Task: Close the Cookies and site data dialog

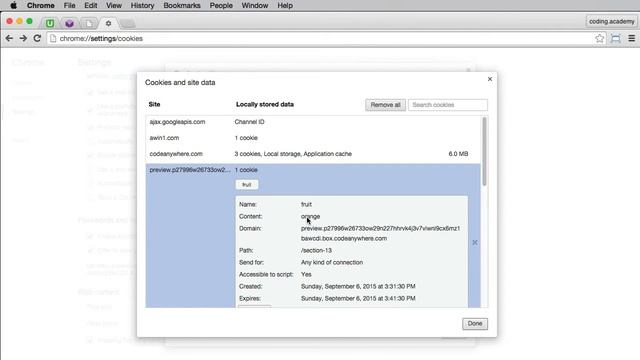Action: point(490,79)
